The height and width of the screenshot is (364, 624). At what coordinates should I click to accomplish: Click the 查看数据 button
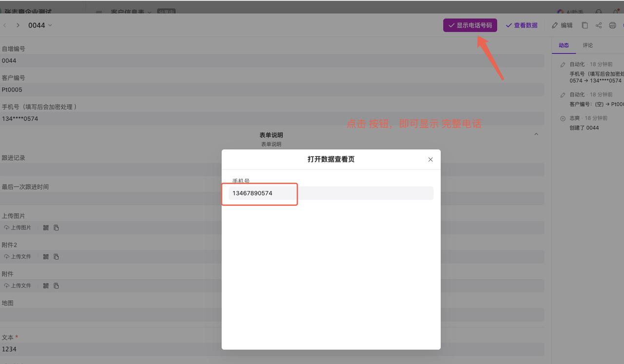point(522,25)
